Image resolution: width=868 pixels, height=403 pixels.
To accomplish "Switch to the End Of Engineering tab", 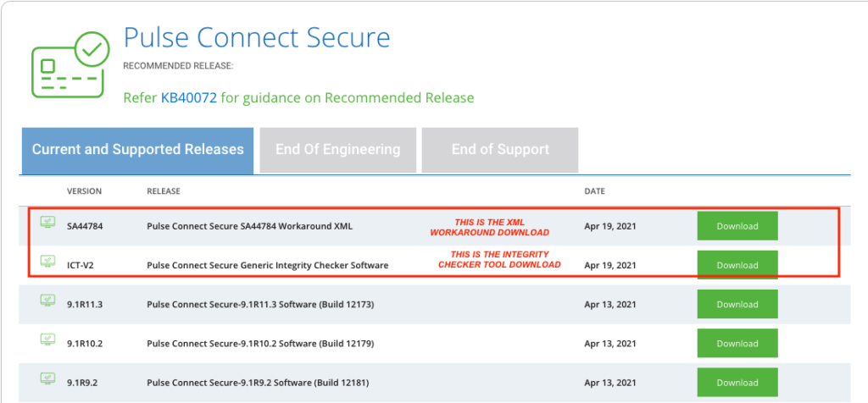I will pyautogui.click(x=337, y=151).
